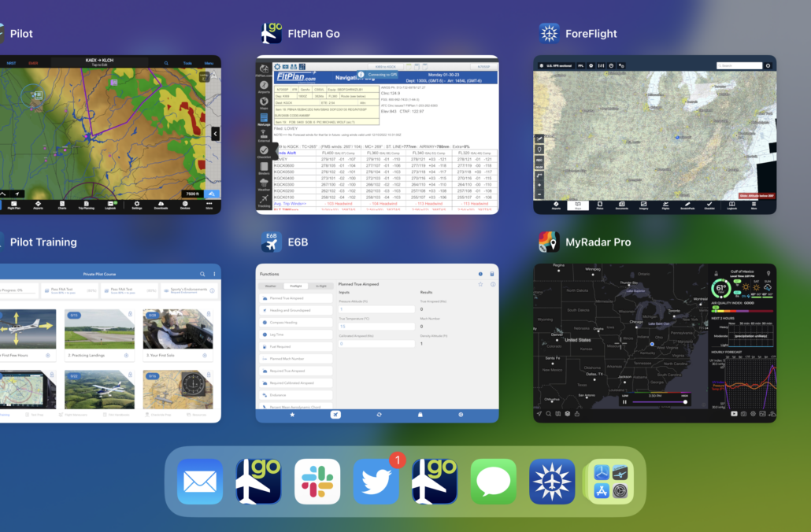Switch to In-flight tab in E6B
This screenshot has height=532, width=811.
320,286
